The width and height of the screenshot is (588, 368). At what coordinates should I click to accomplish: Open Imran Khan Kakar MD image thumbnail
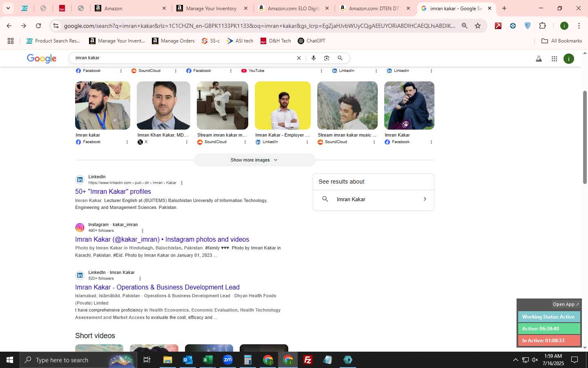(163, 105)
